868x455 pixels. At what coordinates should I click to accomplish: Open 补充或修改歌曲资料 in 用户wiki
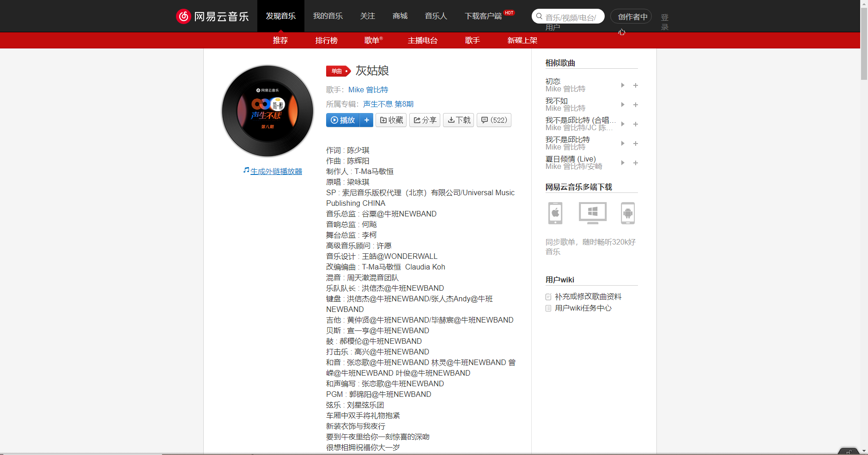pos(589,296)
